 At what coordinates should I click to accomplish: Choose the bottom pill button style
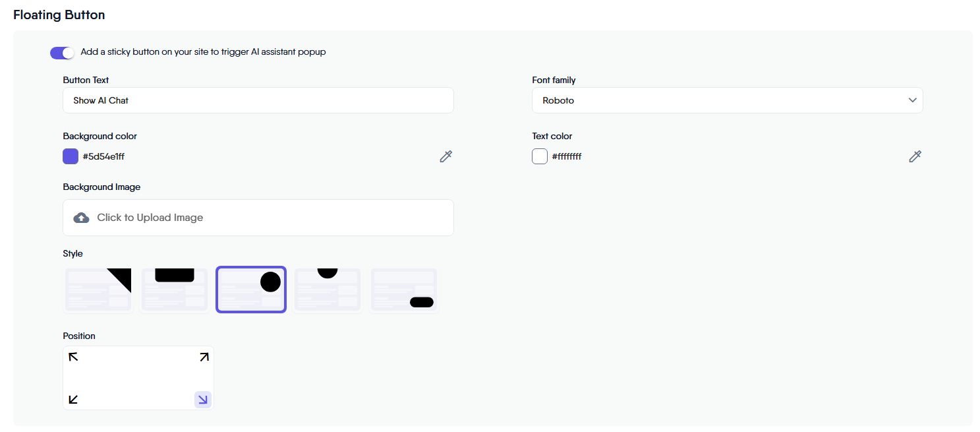pyautogui.click(x=404, y=290)
